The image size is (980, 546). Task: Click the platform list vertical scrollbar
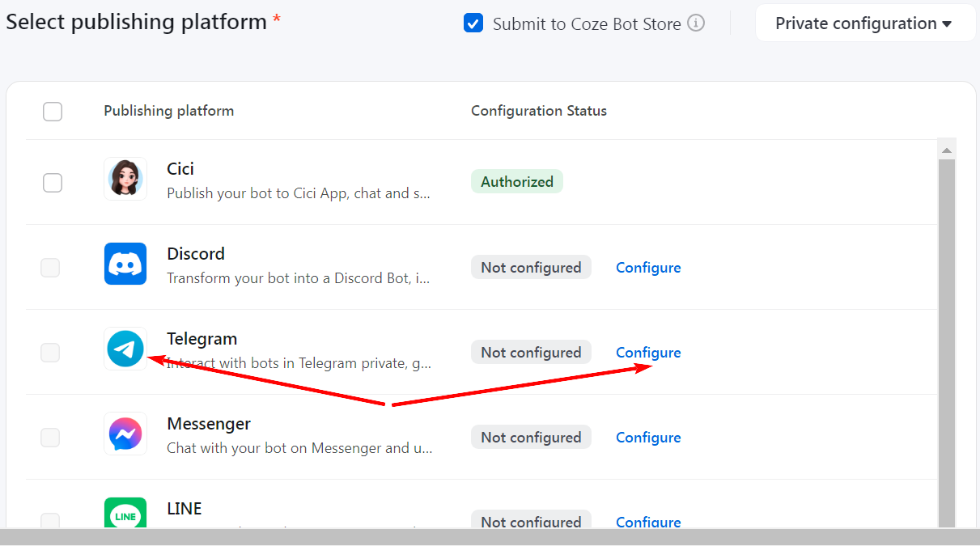point(946,340)
